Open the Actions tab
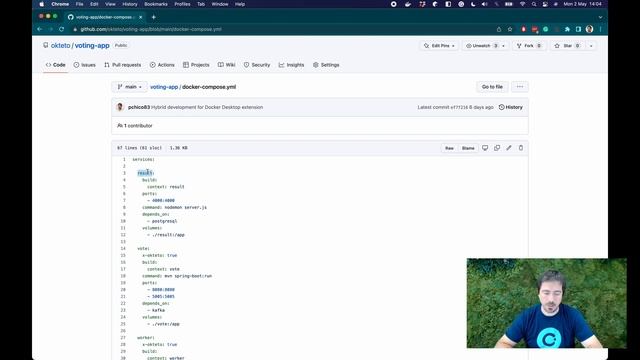Viewport: 640px width, 360px height. pyautogui.click(x=162, y=65)
